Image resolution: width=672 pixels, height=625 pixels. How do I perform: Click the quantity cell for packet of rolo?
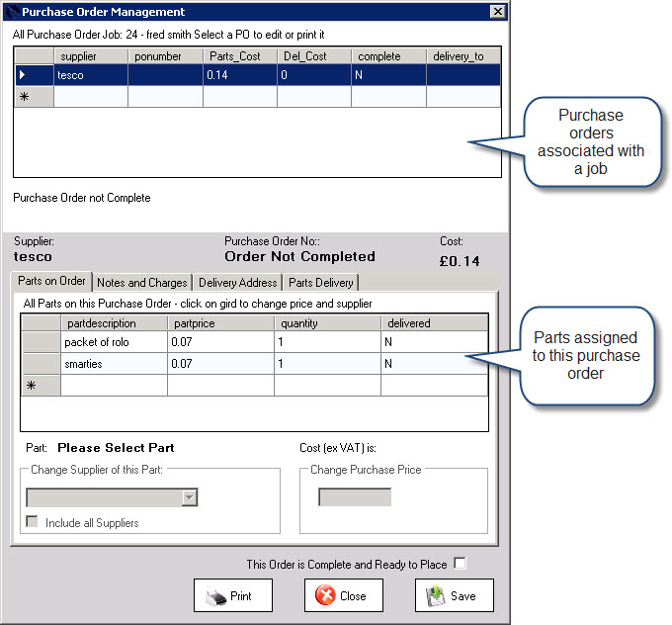click(x=327, y=342)
